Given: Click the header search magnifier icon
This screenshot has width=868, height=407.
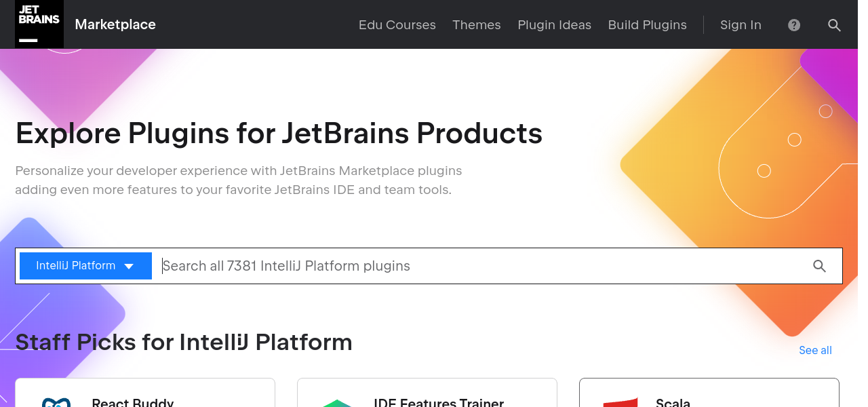Looking at the screenshot, I should tap(834, 25).
